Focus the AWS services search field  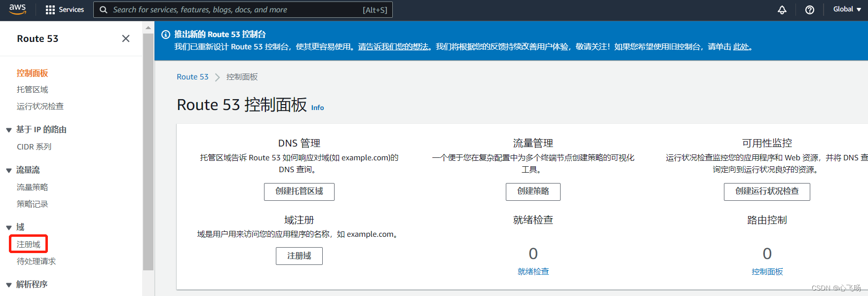[x=243, y=10]
